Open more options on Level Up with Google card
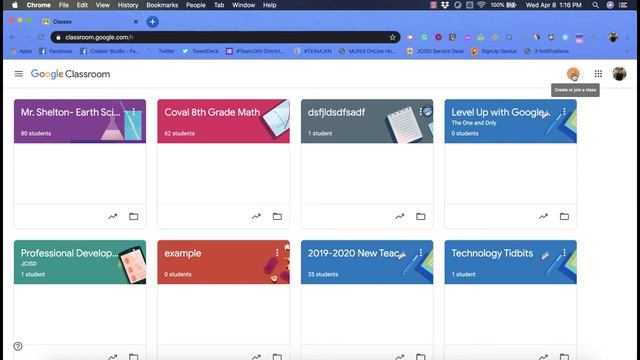This screenshot has width=640, height=360. pyautogui.click(x=564, y=111)
